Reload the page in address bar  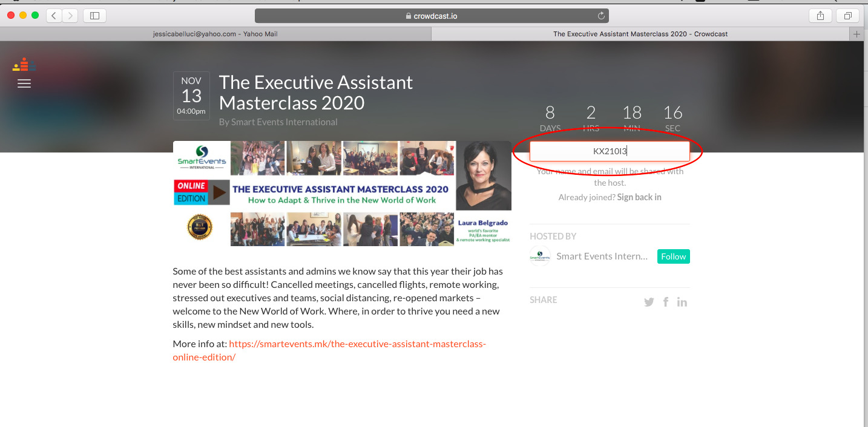(601, 16)
